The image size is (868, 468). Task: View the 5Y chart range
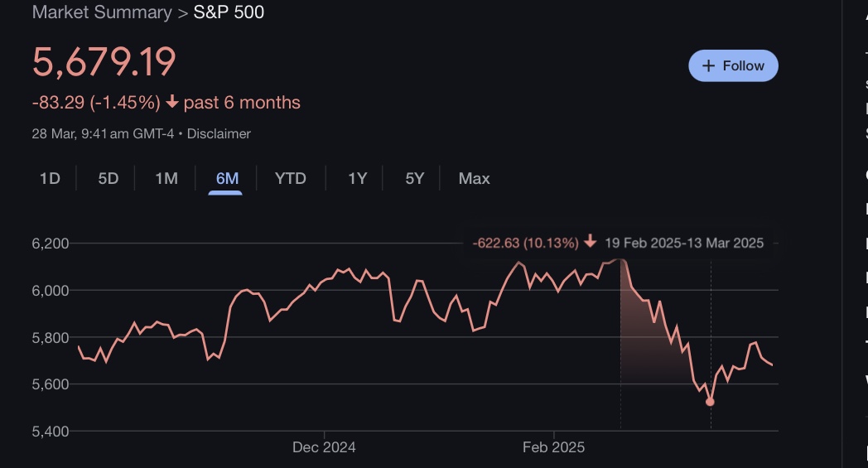coord(415,178)
